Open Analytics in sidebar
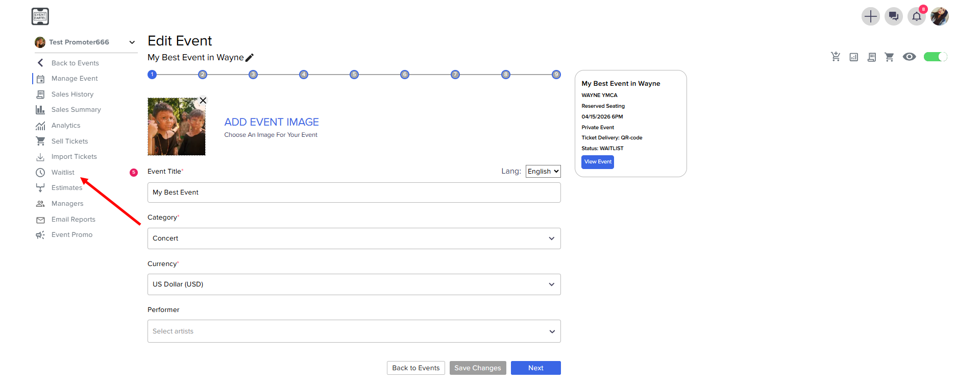This screenshot has height=384, width=980. 66,126
